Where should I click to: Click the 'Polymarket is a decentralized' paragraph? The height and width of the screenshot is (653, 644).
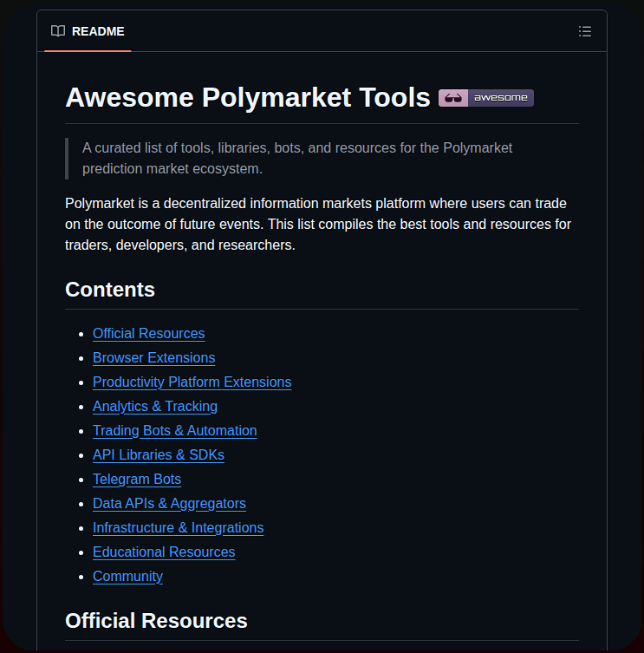pos(318,224)
